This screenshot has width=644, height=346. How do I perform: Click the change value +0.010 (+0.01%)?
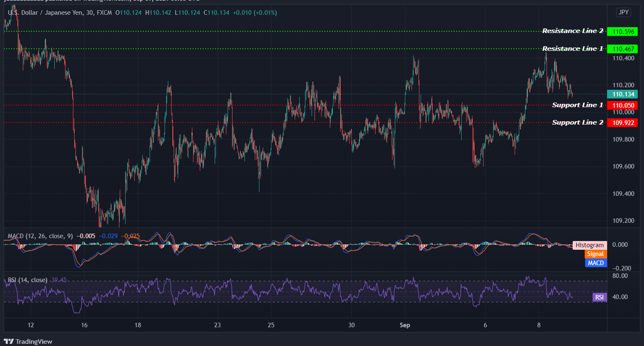click(255, 13)
